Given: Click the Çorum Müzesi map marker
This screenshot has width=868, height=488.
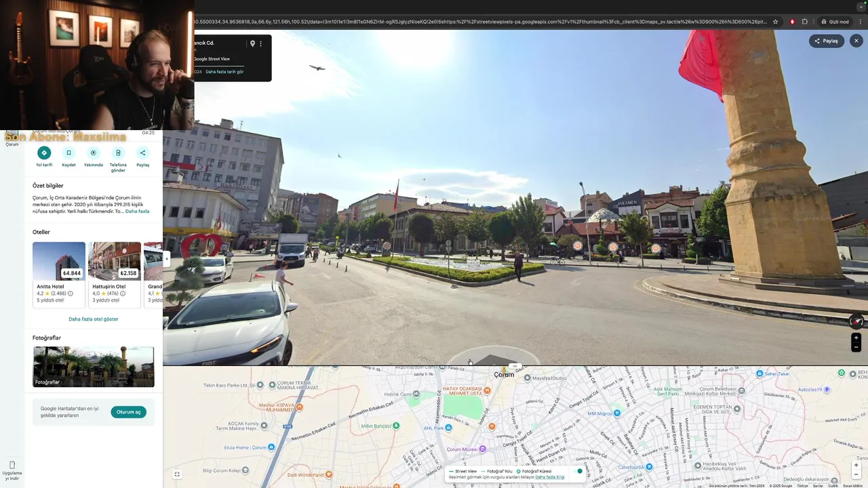Looking at the screenshot, I should (x=483, y=449).
